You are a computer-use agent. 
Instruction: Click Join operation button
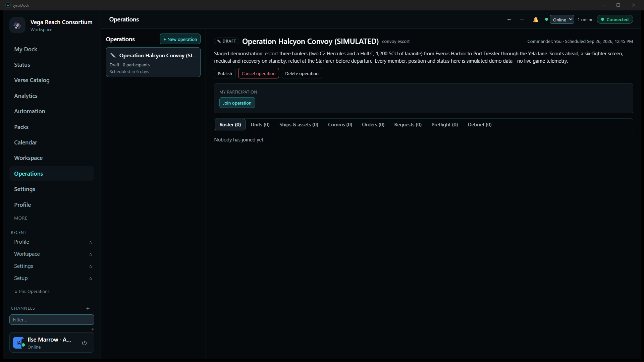pos(237,103)
